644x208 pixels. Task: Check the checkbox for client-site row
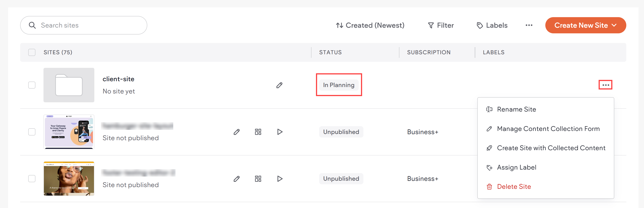[32, 85]
